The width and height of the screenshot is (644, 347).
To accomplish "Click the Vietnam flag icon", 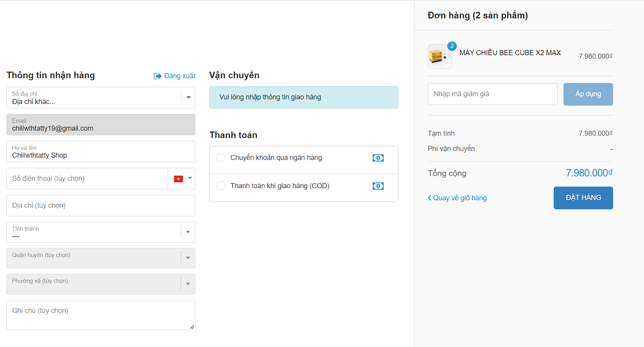I will click(179, 179).
